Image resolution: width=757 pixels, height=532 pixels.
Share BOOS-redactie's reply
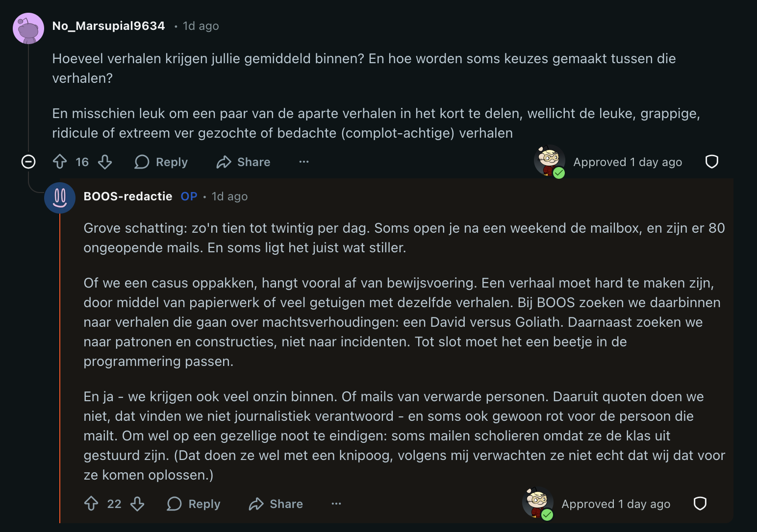tap(276, 504)
